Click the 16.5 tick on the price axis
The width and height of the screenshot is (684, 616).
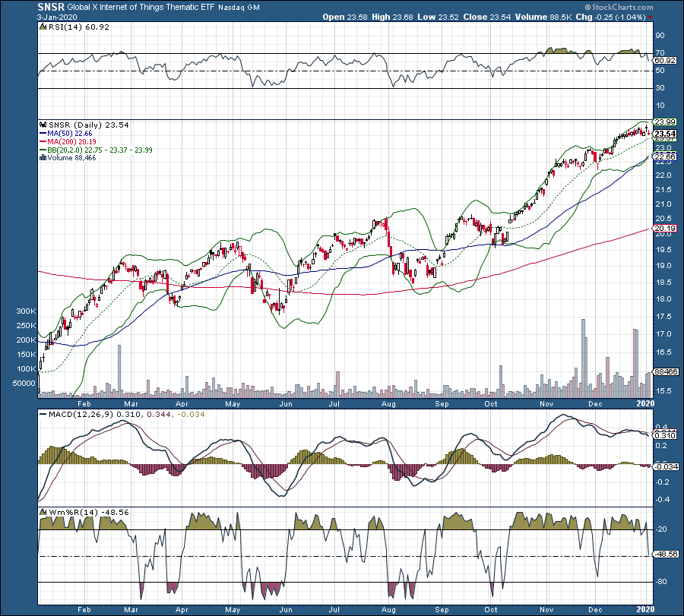tap(663, 352)
